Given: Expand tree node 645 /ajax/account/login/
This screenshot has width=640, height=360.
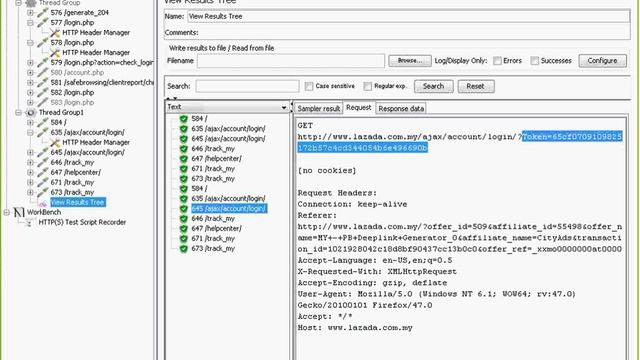Looking at the screenshot, I should [x=30, y=152].
